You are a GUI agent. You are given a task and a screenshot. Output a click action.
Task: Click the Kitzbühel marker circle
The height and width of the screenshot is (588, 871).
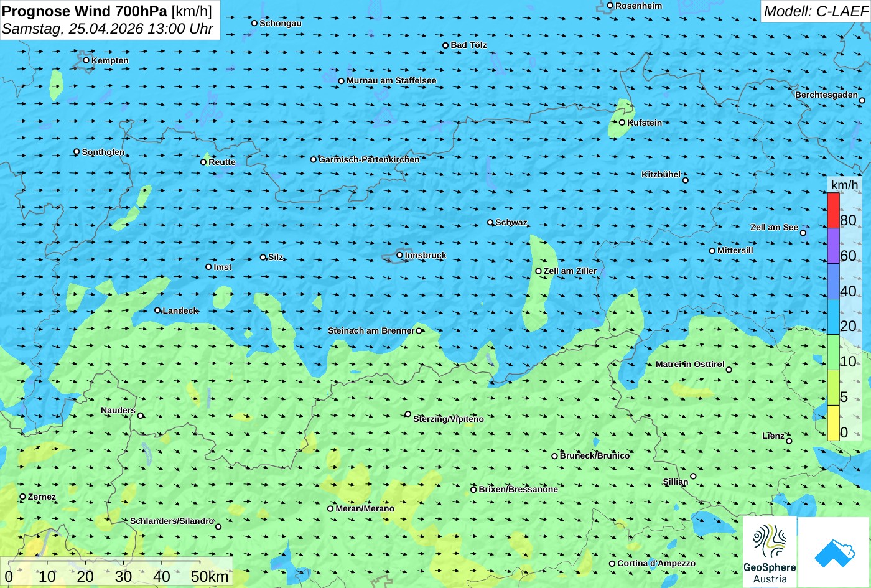coord(685,180)
